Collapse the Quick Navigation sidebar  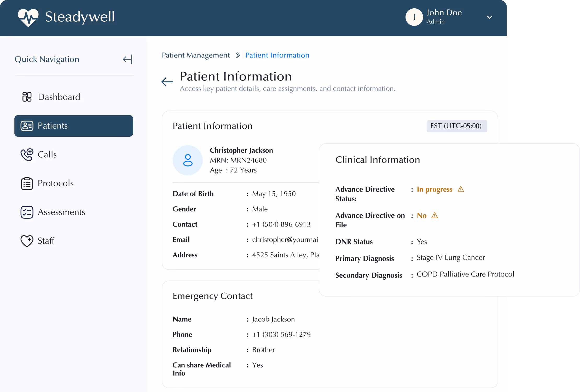[x=127, y=59]
